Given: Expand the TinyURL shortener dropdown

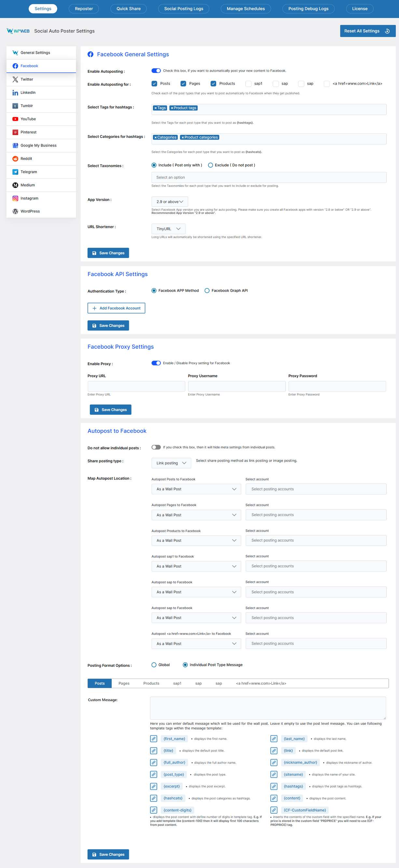Looking at the screenshot, I should tap(168, 229).
